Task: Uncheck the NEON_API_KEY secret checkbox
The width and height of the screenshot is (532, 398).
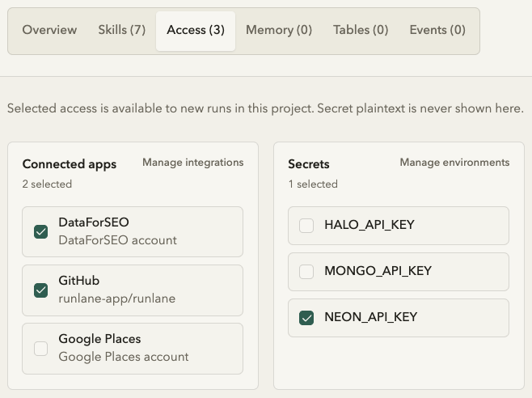Action: point(306,318)
